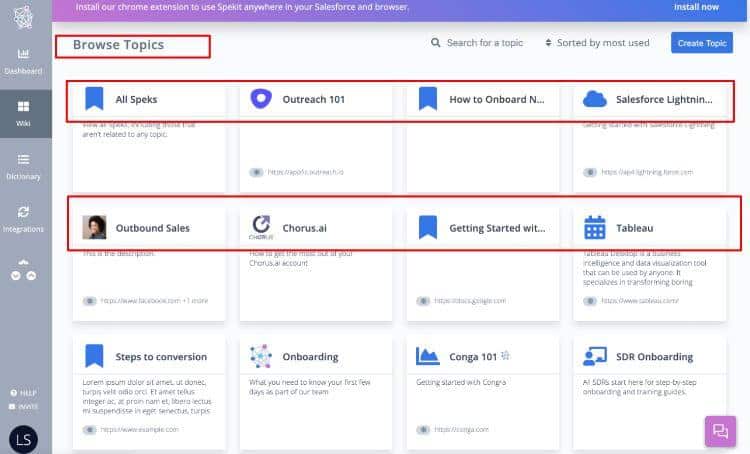Open the purple chat widget button
The width and height of the screenshot is (750, 454).
720,432
